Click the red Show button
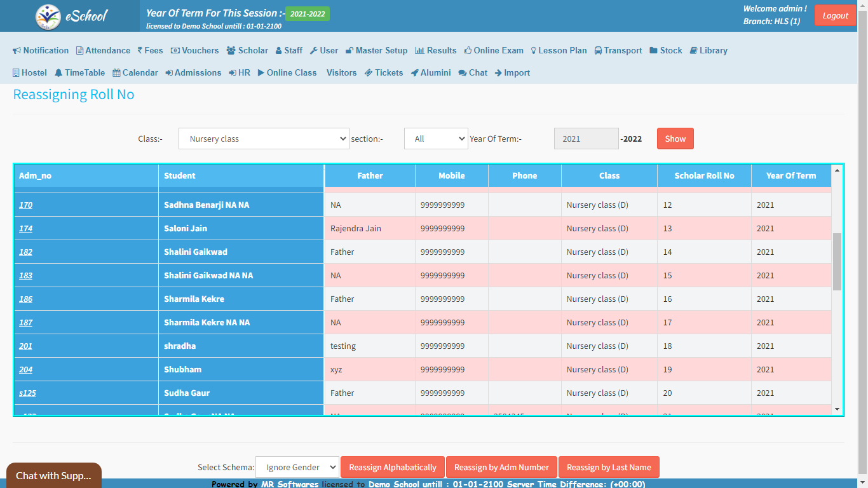 [675, 139]
